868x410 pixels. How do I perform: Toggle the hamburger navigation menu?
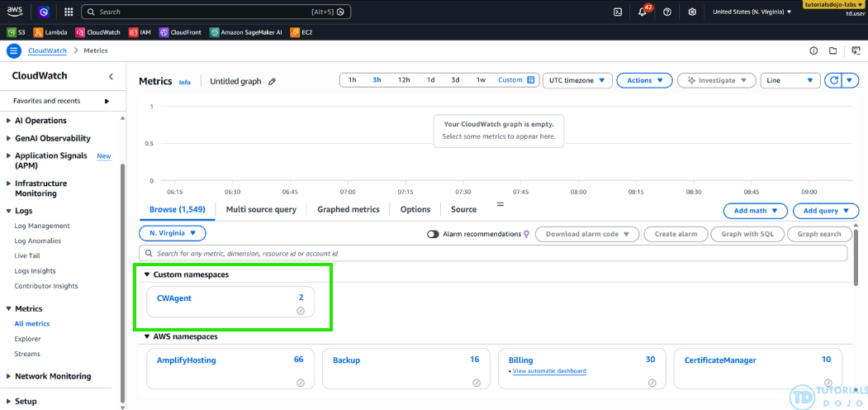coord(14,50)
